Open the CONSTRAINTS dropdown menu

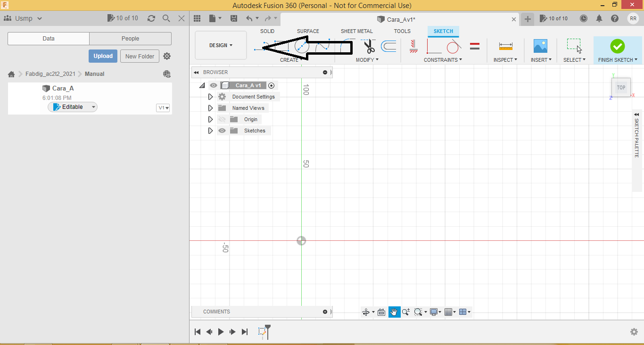[x=443, y=60]
